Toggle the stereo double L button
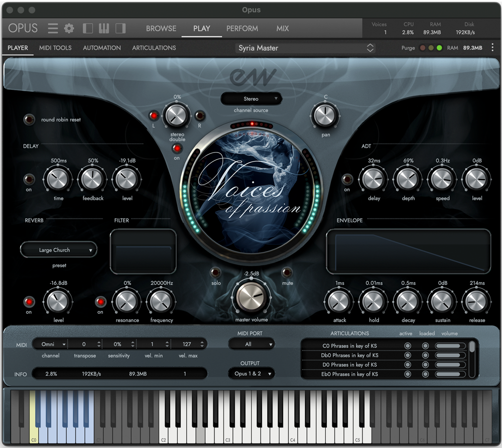 coord(154,115)
